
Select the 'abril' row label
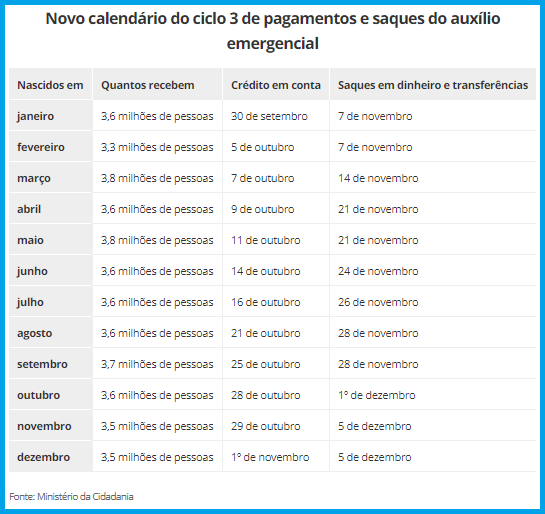[x=29, y=209]
